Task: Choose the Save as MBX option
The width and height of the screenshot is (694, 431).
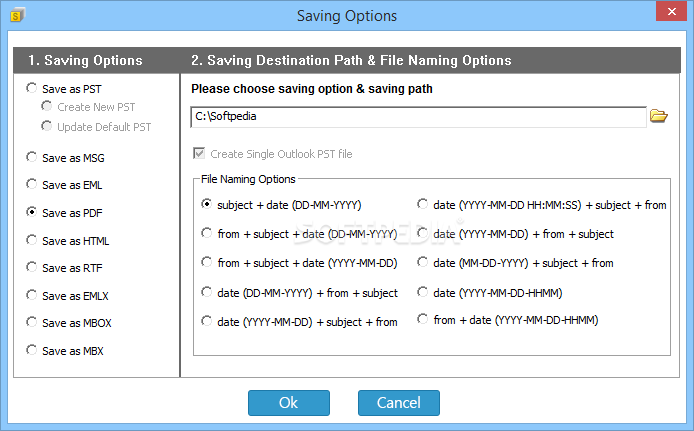Action: (65, 350)
